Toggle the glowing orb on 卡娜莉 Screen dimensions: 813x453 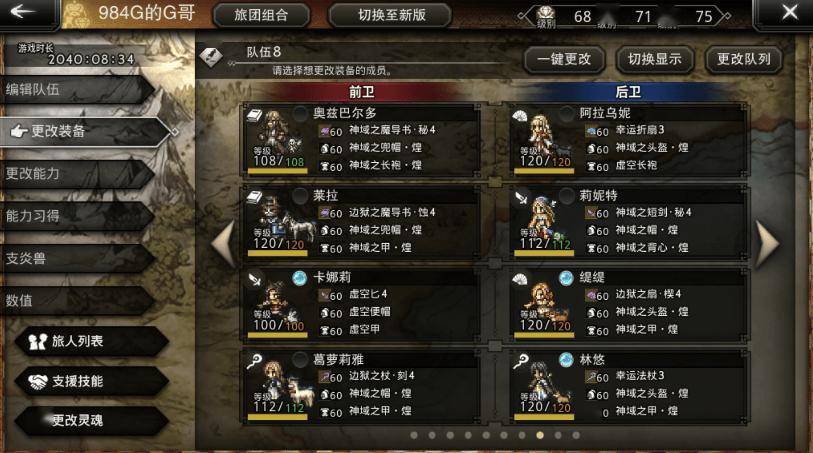click(x=300, y=278)
